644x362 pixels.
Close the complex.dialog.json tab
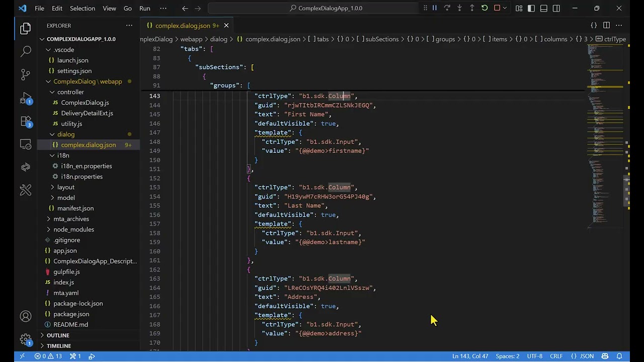click(x=226, y=25)
